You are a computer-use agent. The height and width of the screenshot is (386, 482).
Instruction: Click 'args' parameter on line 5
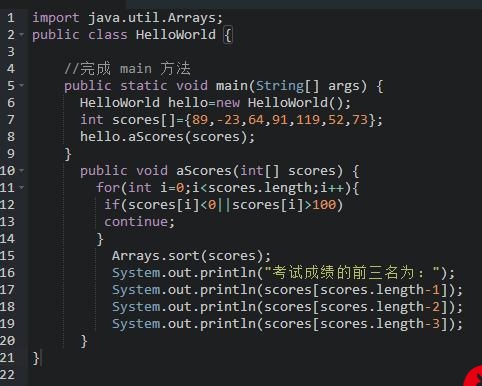[x=344, y=86]
